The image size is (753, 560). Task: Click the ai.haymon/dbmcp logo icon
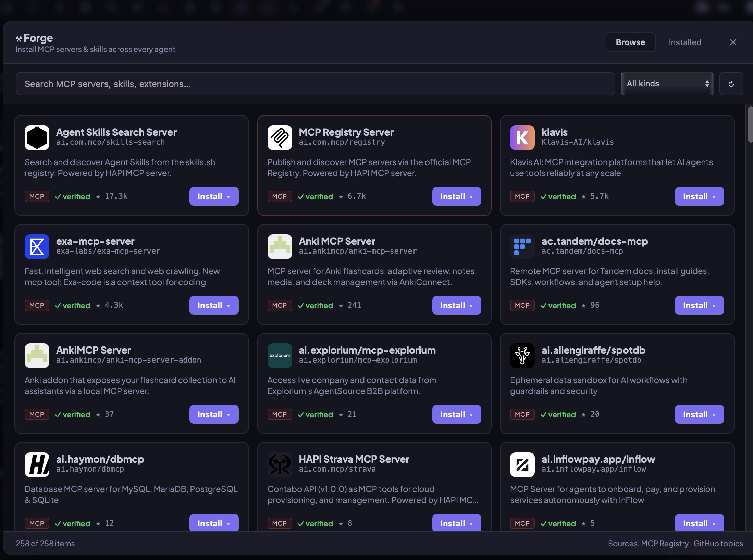pos(37,464)
